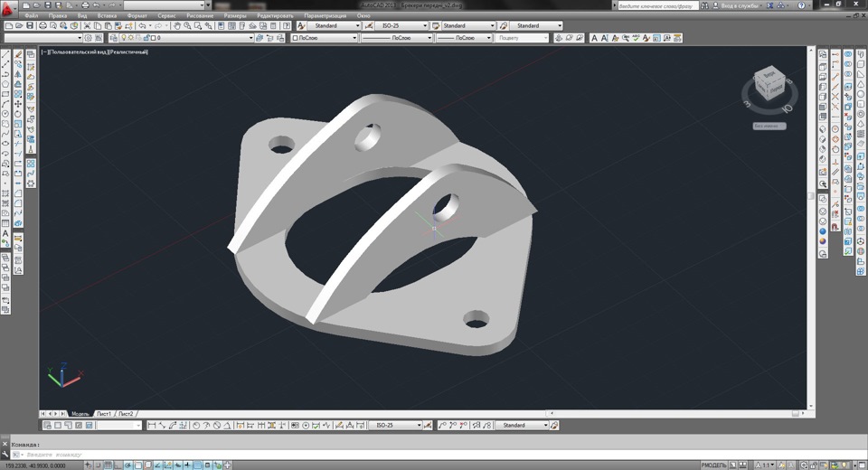Open the Layer Properties Manager icon
The image size is (868, 470).
click(x=114, y=38)
